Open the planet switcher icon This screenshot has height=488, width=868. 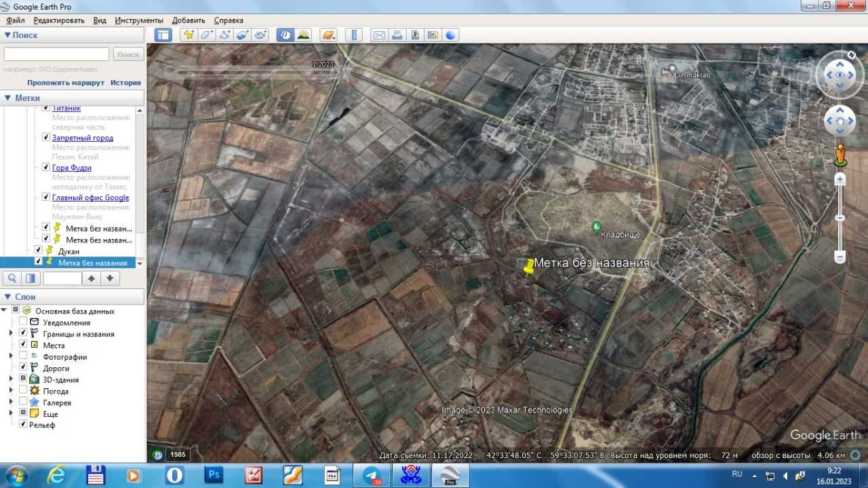tap(329, 35)
